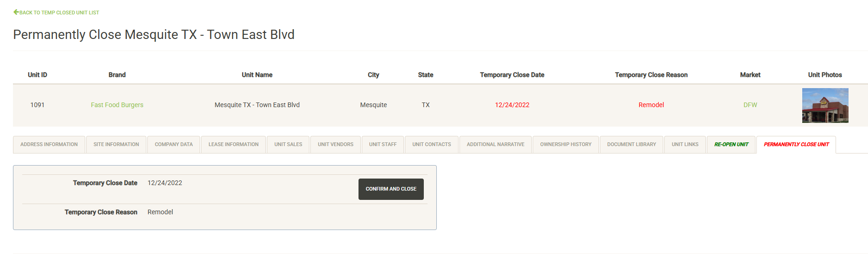Viewport: 868px width, 256px height.
Task: Open the Document Library tab
Action: coord(631,144)
